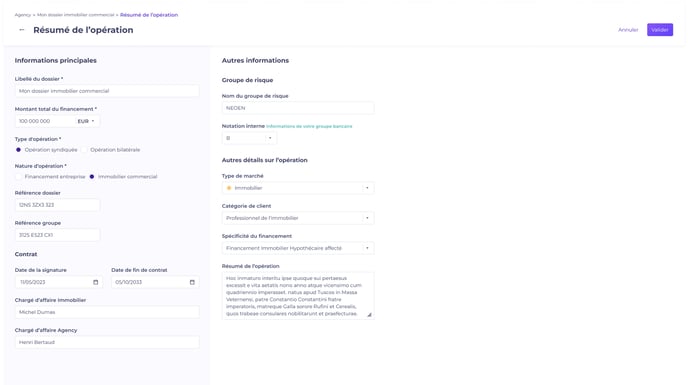Click the Référence dossier input field
The height and width of the screenshot is (385, 688).
[x=57, y=205]
